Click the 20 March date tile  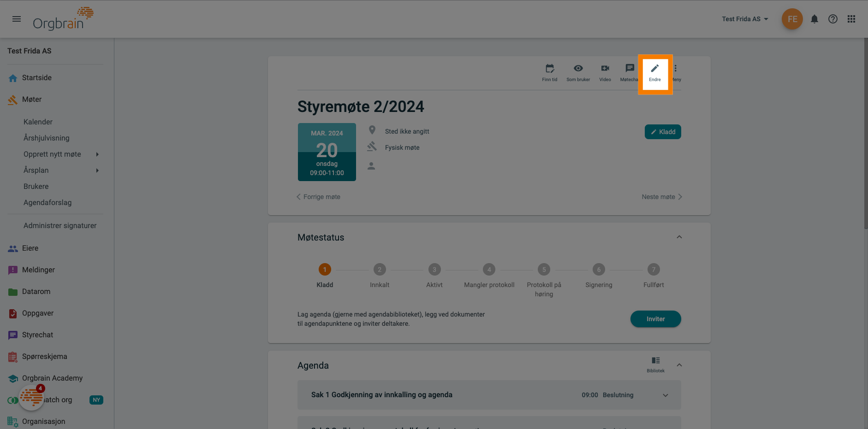327,152
